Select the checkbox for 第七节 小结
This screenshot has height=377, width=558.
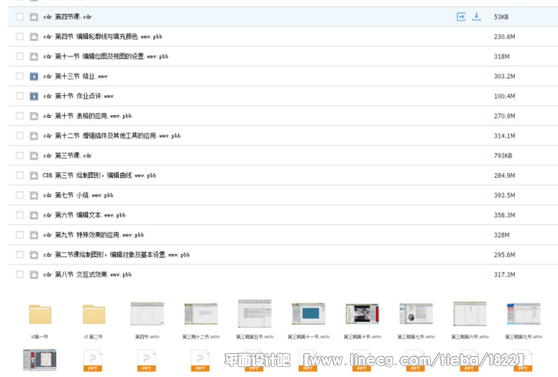tap(20, 195)
